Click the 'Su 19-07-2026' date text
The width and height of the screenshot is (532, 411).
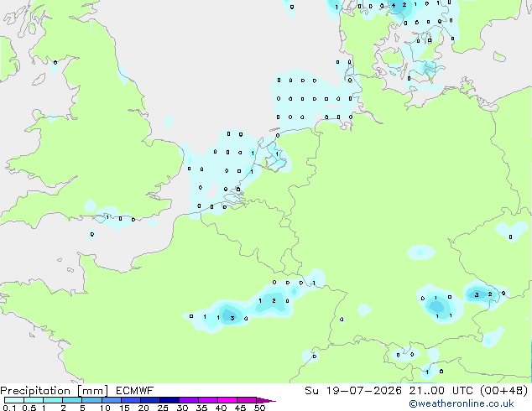pos(353,391)
